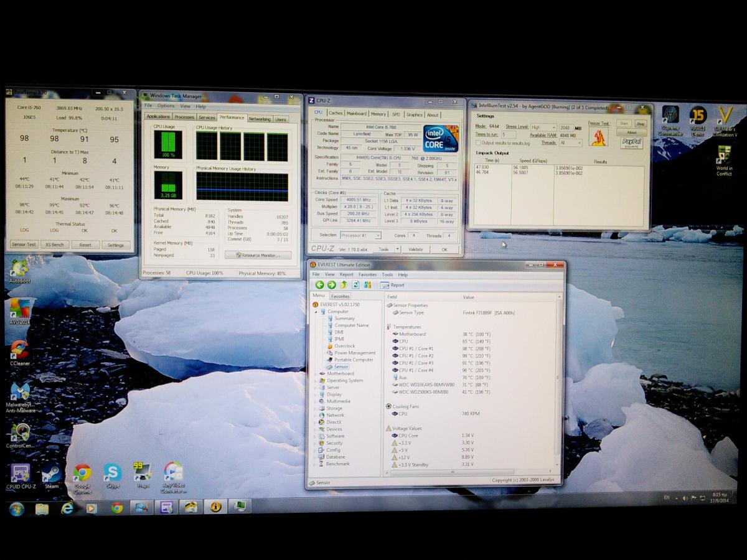This screenshot has width=747, height=560.
Task: Open the AutoBoot desktop icon
Action: click(19, 272)
